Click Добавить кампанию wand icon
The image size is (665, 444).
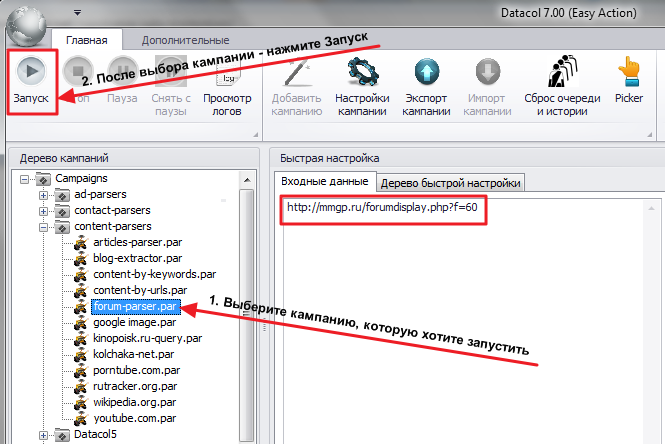297,71
